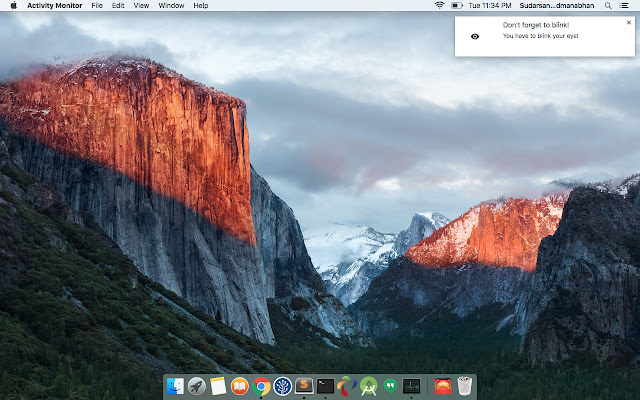640x400 pixels.
Task: Click the Sudarsan user name menu
Action: (557, 5)
